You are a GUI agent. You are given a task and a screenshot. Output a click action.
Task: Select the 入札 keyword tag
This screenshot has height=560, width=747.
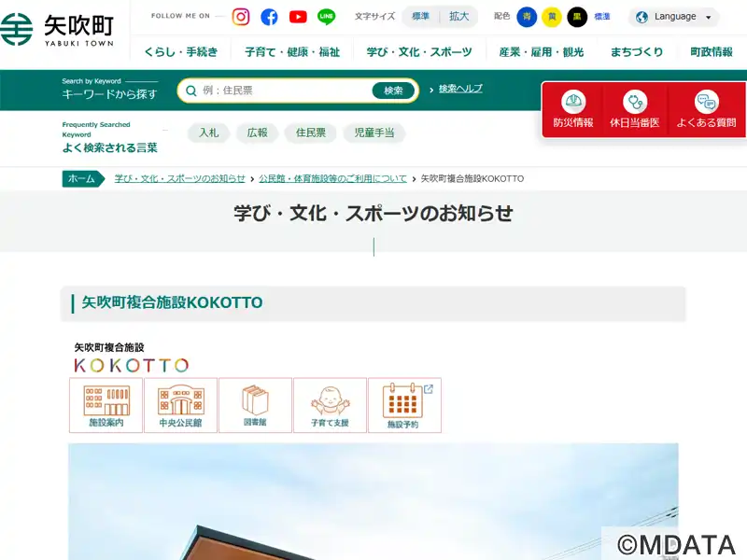pos(208,133)
